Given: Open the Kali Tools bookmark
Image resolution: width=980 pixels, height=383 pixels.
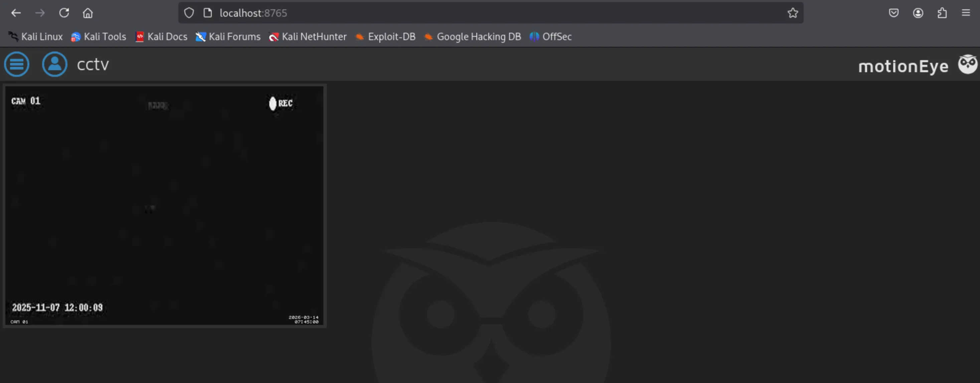Looking at the screenshot, I should (99, 36).
